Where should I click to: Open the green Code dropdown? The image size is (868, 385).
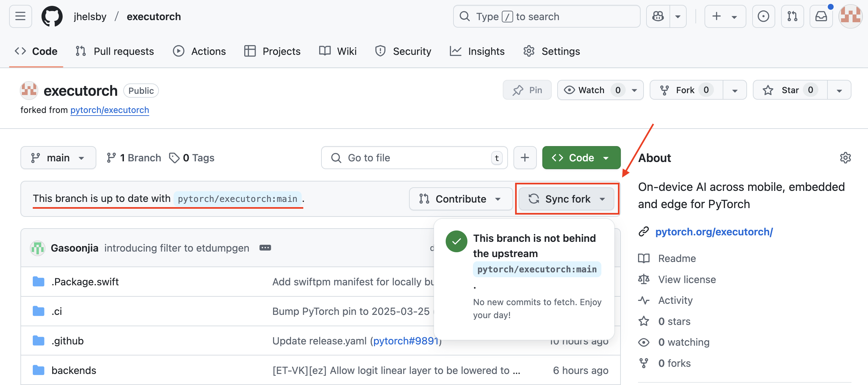tap(581, 157)
